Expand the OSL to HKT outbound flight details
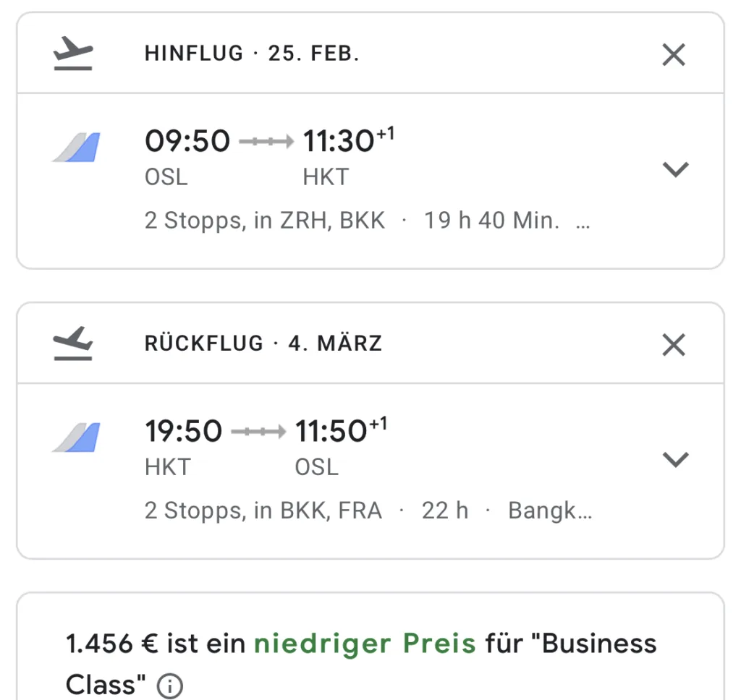 coord(676,169)
